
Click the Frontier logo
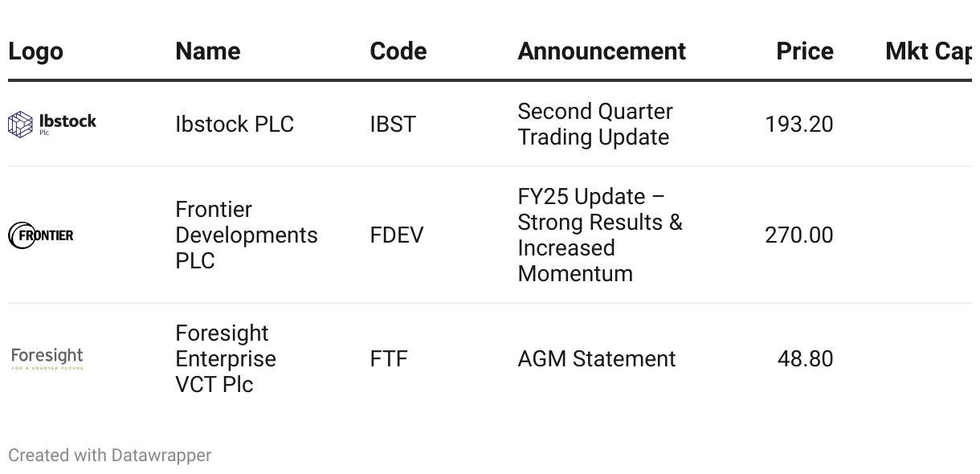pos(41,235)
